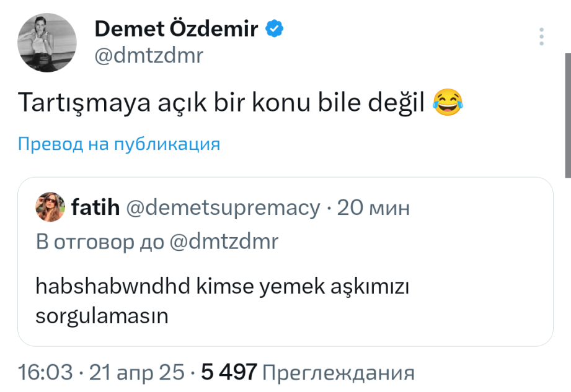This screenshot has height=392, width=571.
Task: Click @dmtzdmr mention in the reply line
Action: click(224, 241)
